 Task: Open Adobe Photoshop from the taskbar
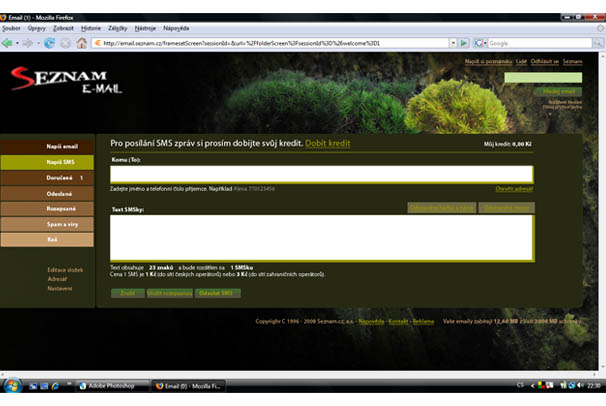109,385
